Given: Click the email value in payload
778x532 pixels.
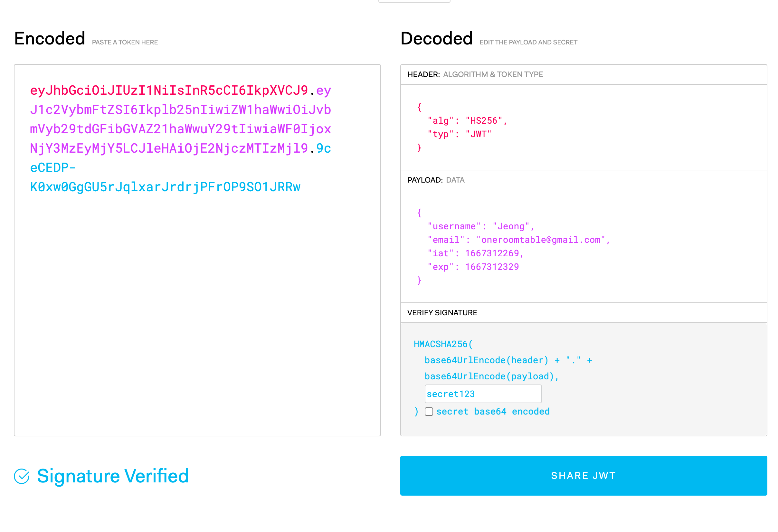Looking at the screenshot, I should 541,240.
